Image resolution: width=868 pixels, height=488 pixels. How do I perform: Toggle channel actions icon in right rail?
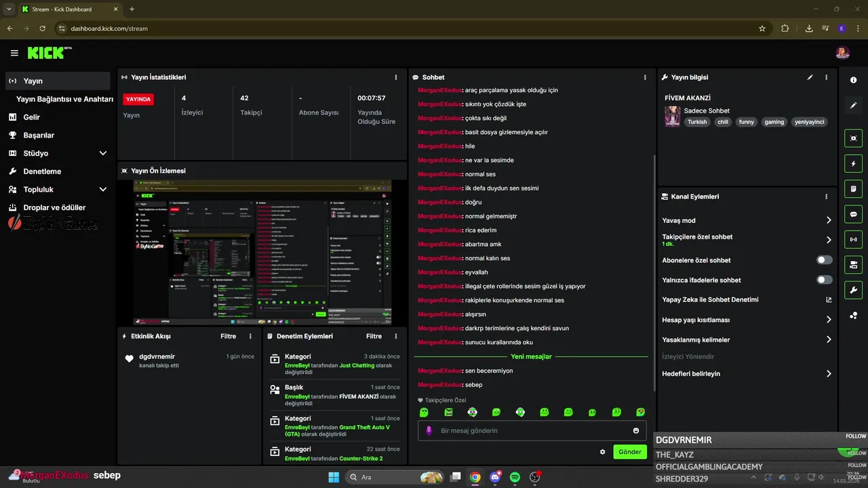pyautogui.click(x=853, y=264)
